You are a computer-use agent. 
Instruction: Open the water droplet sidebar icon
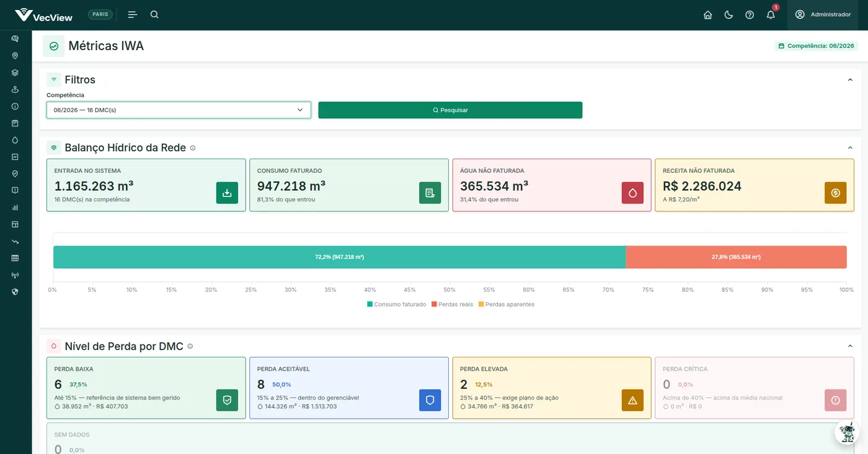tap(15, 140)
